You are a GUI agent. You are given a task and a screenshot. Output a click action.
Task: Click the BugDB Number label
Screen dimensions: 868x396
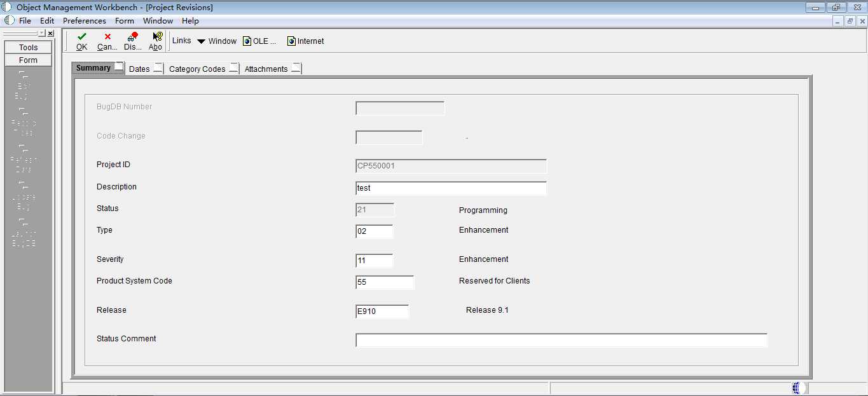tap(125, 107)
